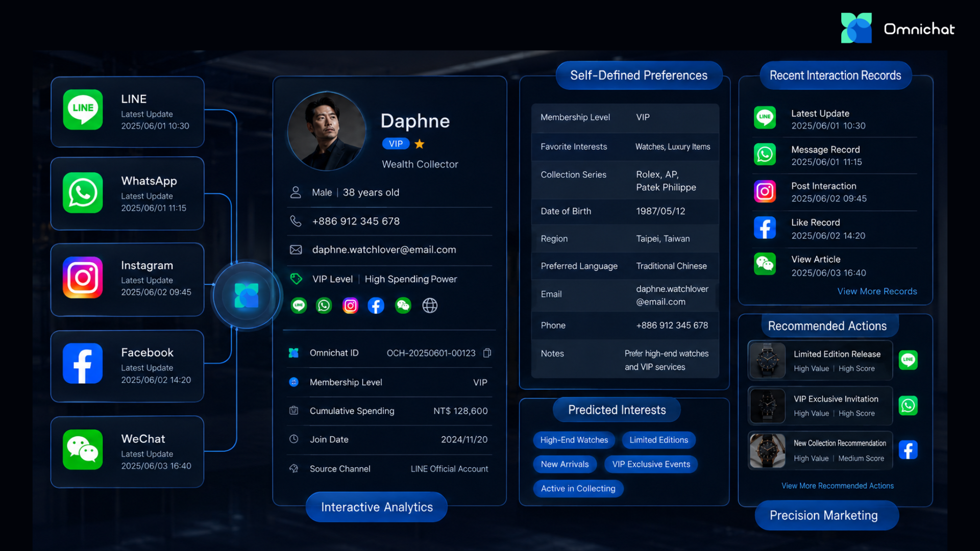Click the blue VIP badge under Daphne's name

pos(396,144)
